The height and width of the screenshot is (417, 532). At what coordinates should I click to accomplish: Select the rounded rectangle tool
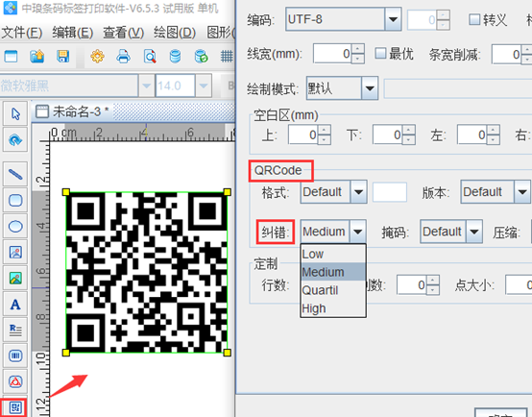click(x=15, y=201)
